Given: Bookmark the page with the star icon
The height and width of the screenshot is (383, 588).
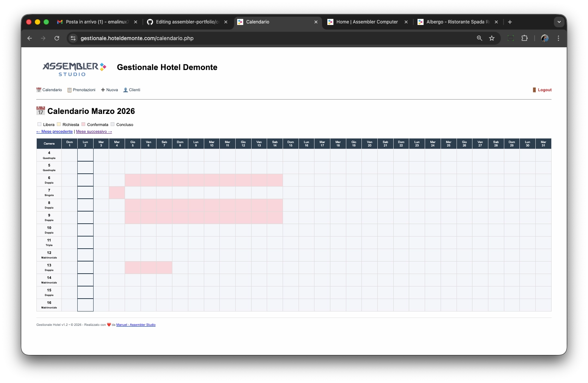Looking at the screenshot, I should point(492,38).
